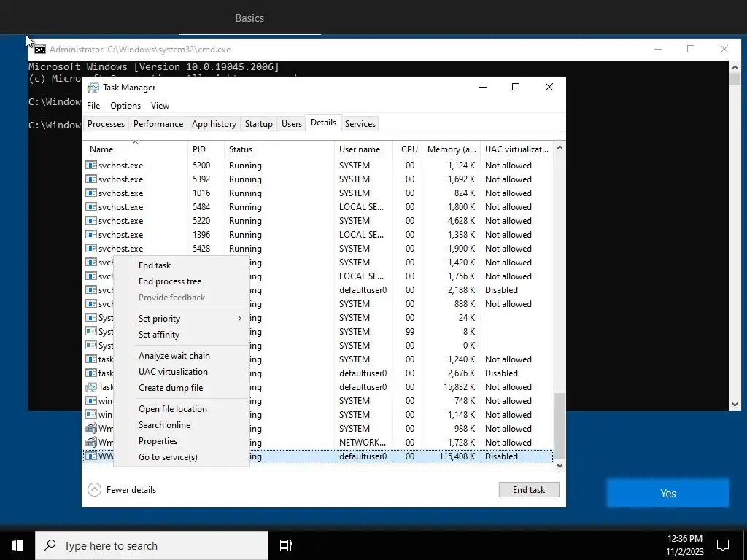The width and height of the screenshot is (747, 560).
Task: Click the selected process icon in the 115,408 K row
Action: [x=91, y=456]
